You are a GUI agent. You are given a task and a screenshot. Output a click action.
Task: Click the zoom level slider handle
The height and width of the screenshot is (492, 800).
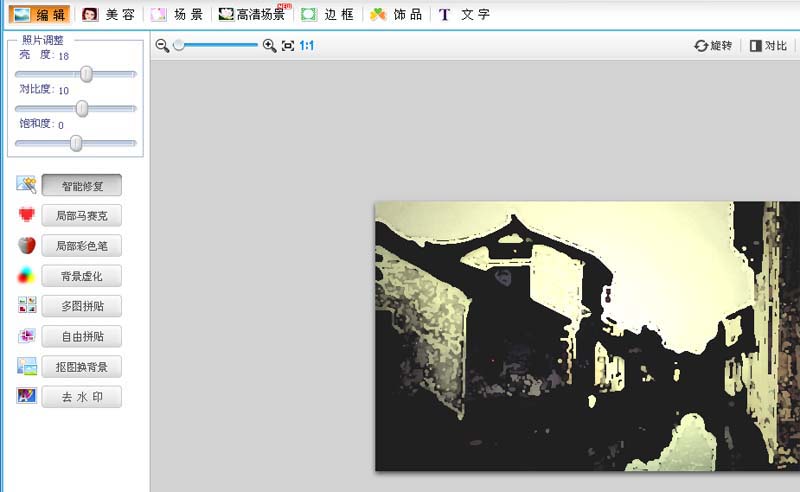click(179, 45)
